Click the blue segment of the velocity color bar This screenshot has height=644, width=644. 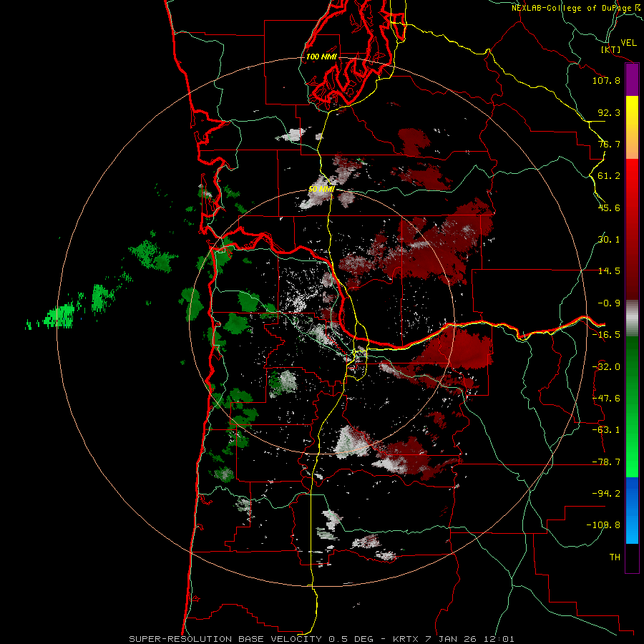tap(632, 510)
